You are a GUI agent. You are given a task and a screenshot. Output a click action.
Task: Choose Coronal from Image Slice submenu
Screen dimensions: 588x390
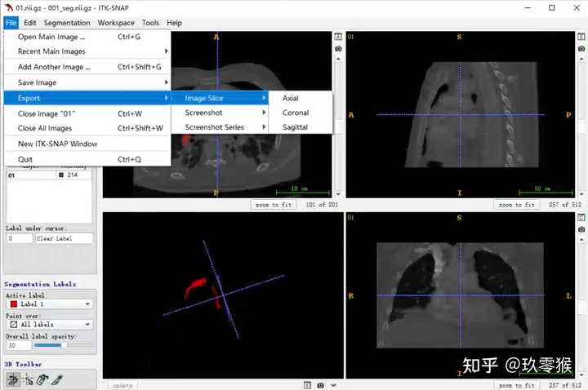tap(300, 113)
